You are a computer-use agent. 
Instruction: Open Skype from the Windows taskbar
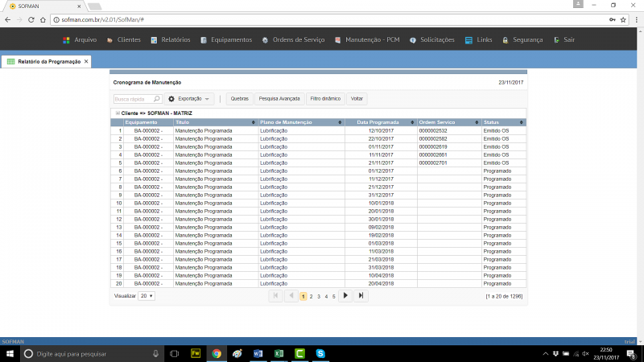320,353
